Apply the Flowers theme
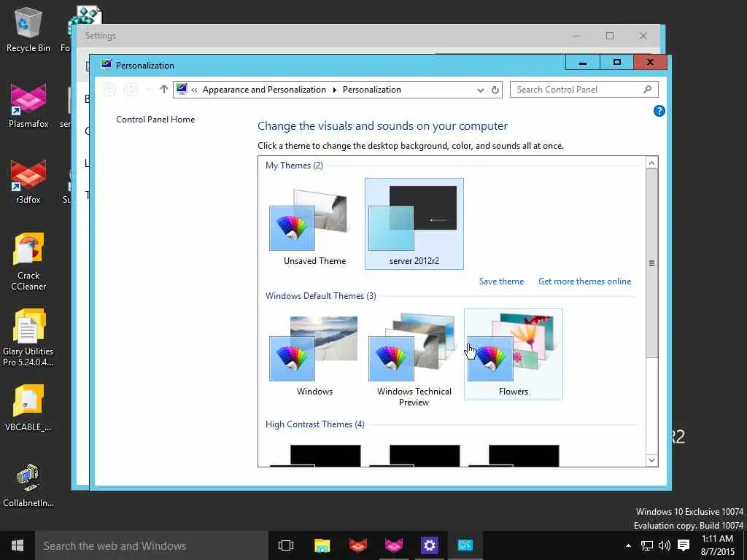 coord(513,354)
